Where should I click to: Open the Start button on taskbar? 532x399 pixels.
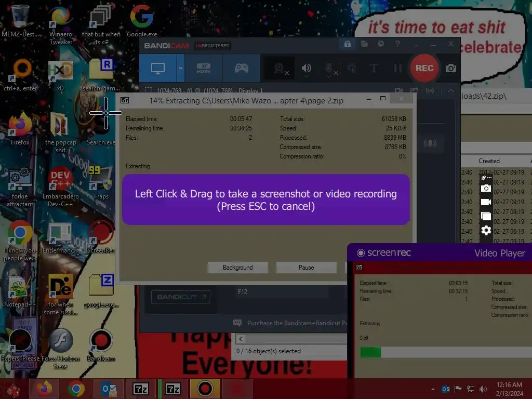pos(13,389)
